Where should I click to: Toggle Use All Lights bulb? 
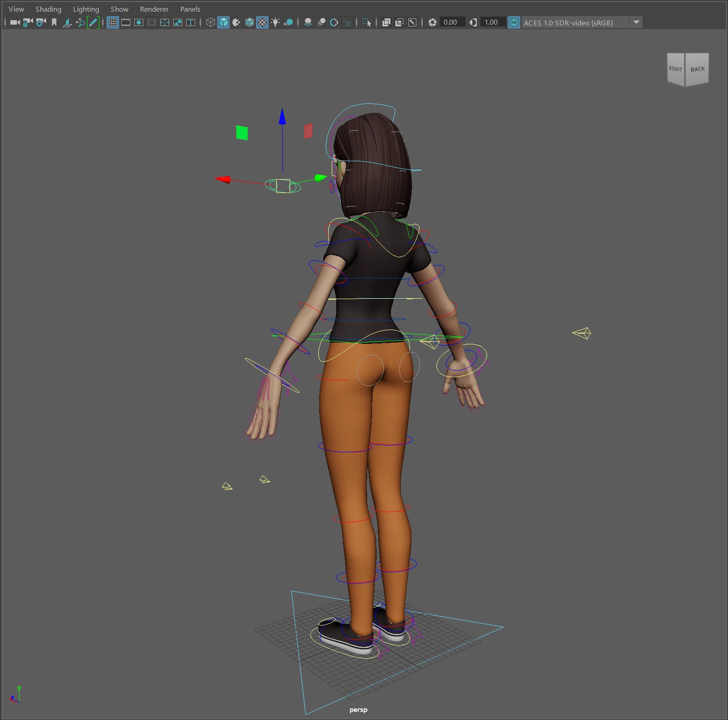pos(275,22)
